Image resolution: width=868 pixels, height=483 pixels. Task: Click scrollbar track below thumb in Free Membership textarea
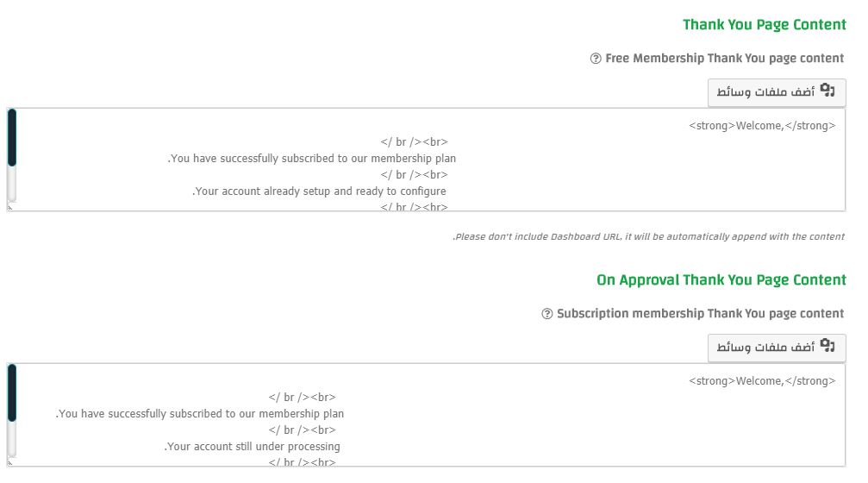click(x=11, y=184)
